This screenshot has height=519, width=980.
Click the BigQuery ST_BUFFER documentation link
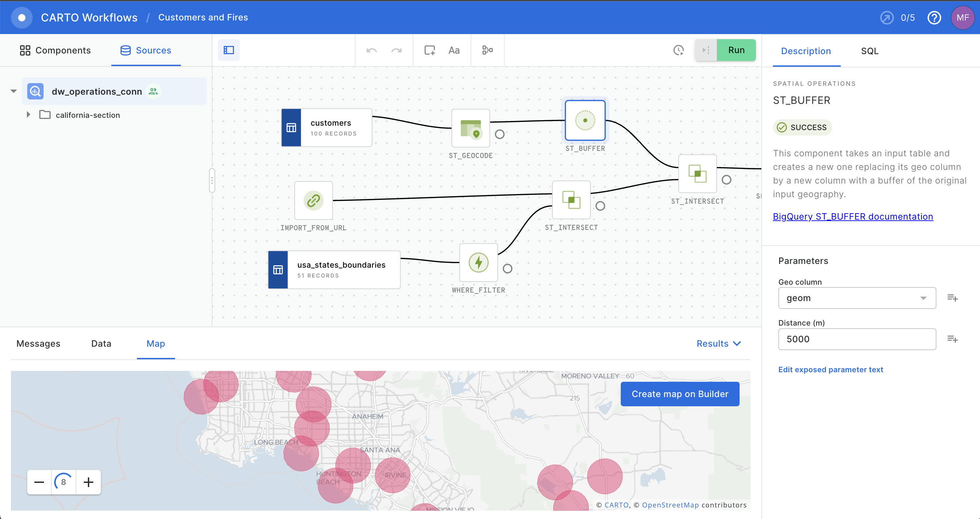point(853,216)
